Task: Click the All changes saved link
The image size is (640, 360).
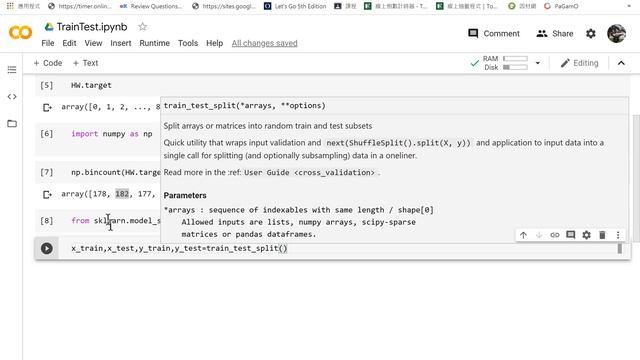Action: (264, 43)
